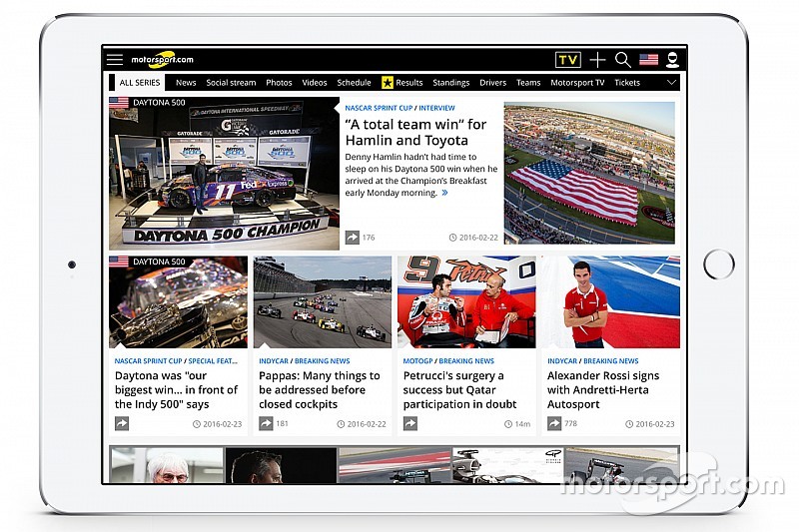
Task: Open Motorsport TV menu item
Action: click(x=577, y=83)
